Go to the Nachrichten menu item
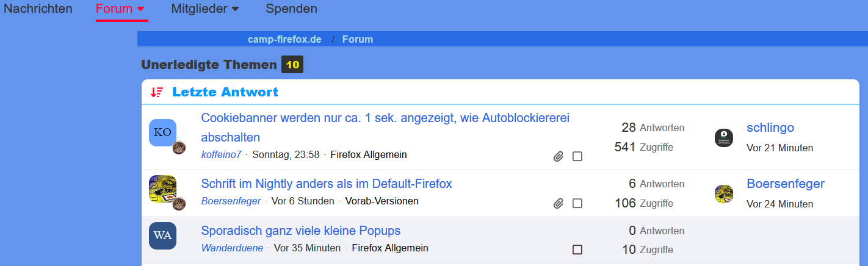This screenshot has width=868, height=266. [x=38, y=9]
